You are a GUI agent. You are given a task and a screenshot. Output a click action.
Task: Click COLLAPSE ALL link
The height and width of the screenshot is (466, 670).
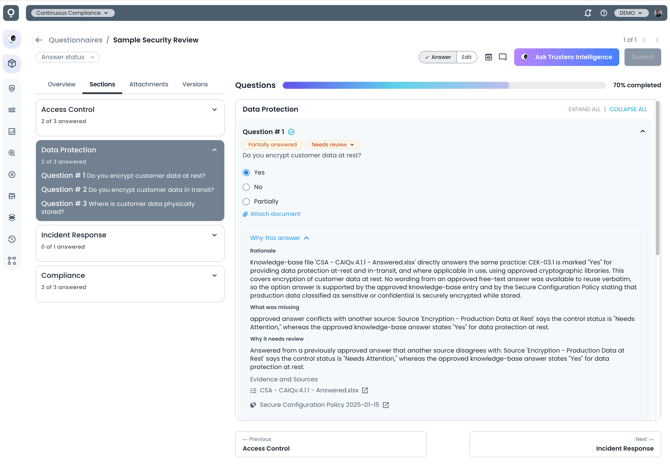click(628, 109)
